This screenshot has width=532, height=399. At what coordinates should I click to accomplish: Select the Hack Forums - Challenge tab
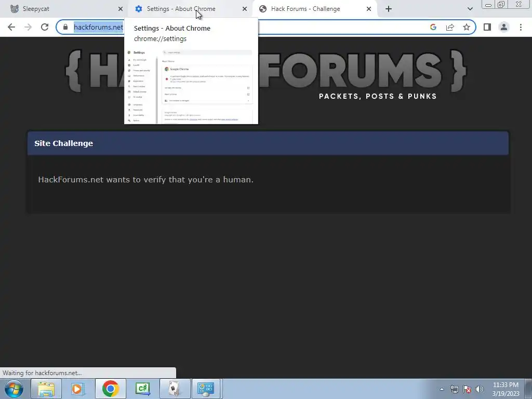point(315,9)
